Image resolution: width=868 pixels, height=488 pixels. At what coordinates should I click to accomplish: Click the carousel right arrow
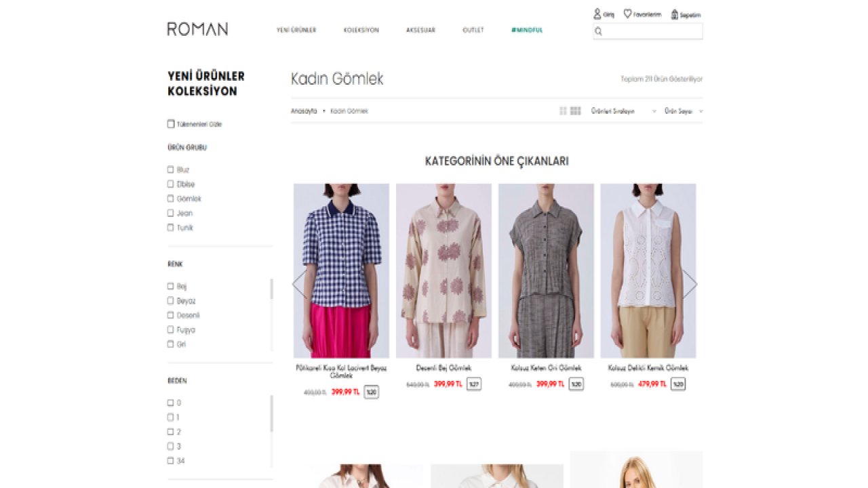coord(690,285)
